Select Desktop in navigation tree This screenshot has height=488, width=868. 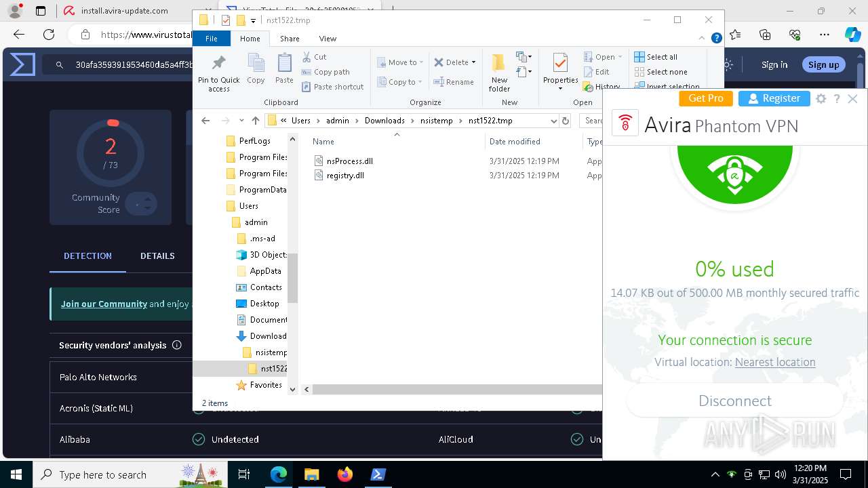tap(264, 304)
